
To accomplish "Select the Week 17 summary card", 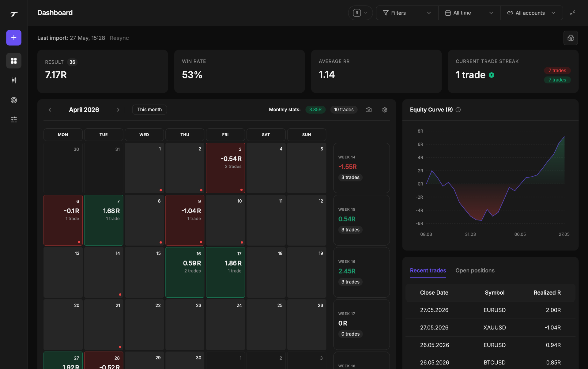I will click(x=361, y=325).
